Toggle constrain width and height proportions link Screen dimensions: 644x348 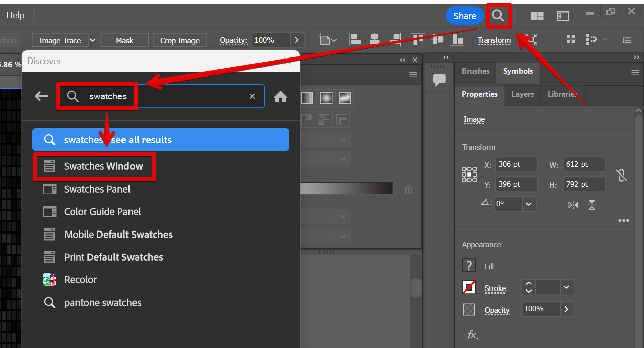[x=622, y=175]
